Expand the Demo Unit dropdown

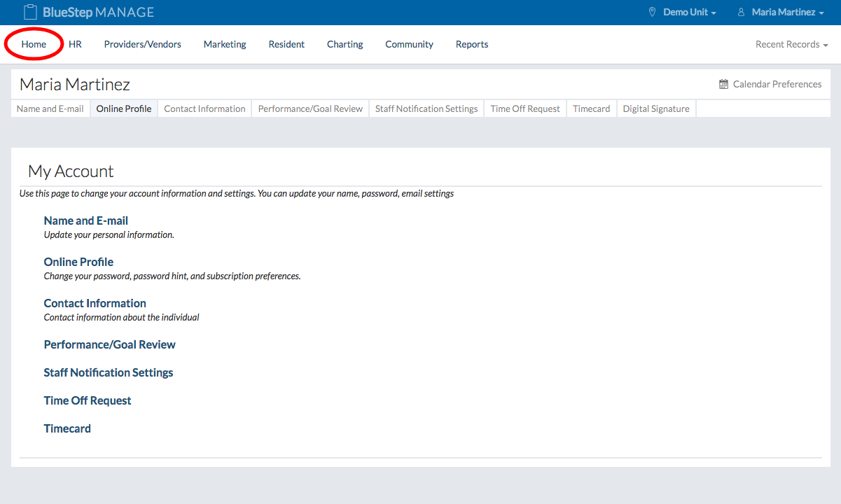point(689,13)
